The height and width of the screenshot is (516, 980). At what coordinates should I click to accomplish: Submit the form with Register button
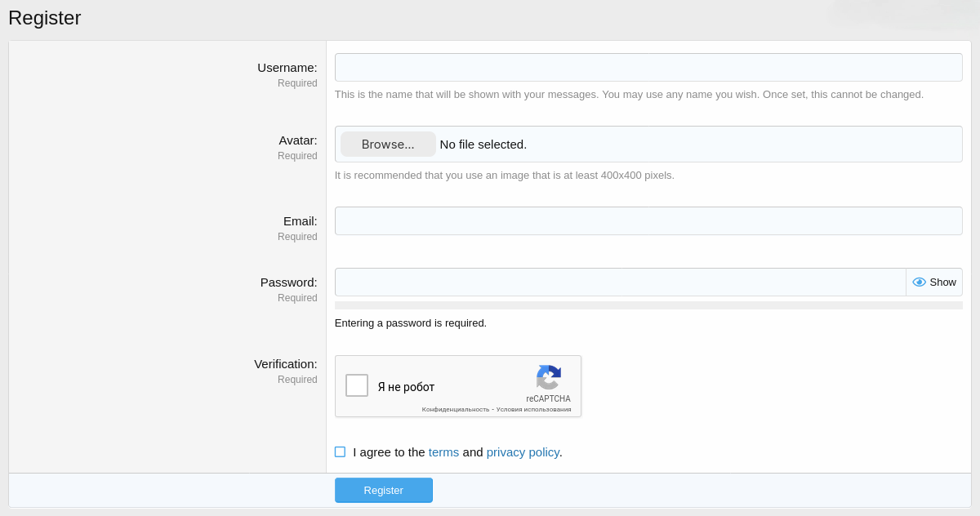[383, 490]
